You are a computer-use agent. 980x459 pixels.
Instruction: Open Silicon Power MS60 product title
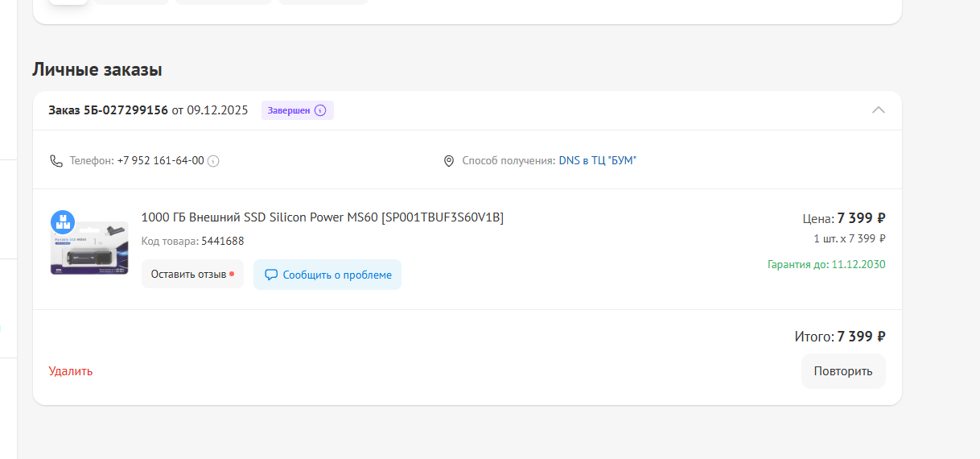coord(322,217)
